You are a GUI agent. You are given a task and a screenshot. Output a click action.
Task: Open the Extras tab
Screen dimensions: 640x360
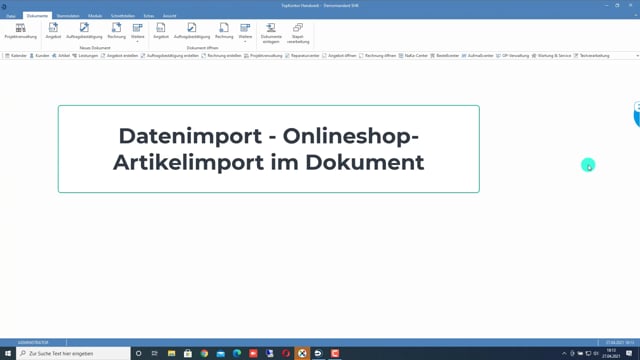(149, 16)
